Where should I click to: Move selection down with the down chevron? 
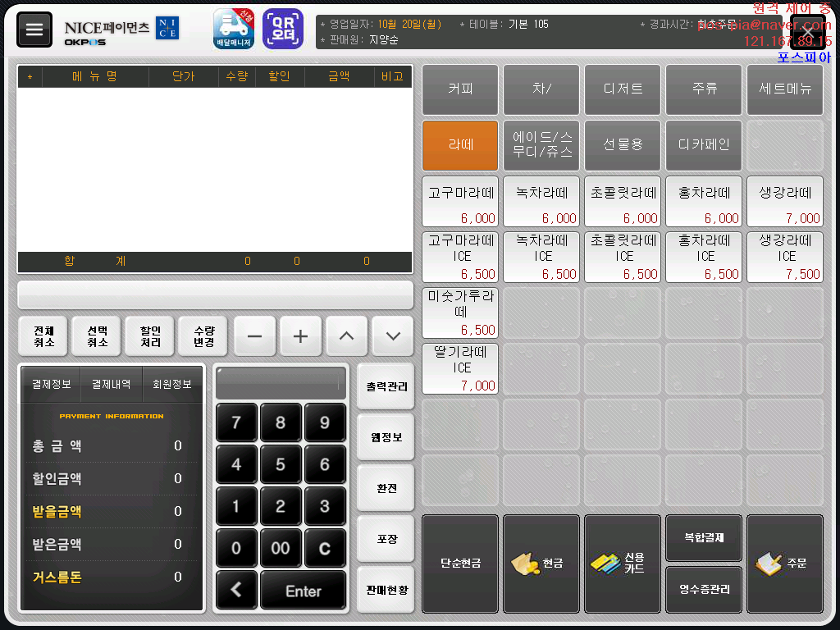coord(392,336)
